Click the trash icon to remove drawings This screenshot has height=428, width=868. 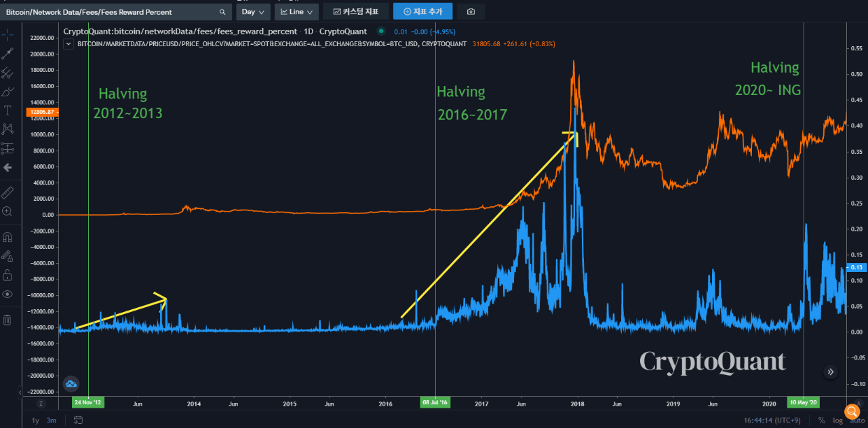[9, 319]
